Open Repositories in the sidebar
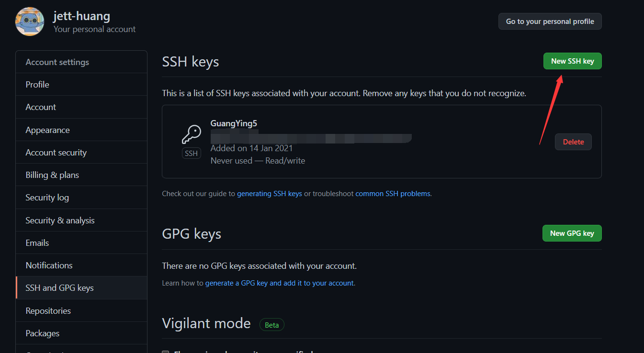Viewport: 644px width, 353px height. [x=48, y=311]
